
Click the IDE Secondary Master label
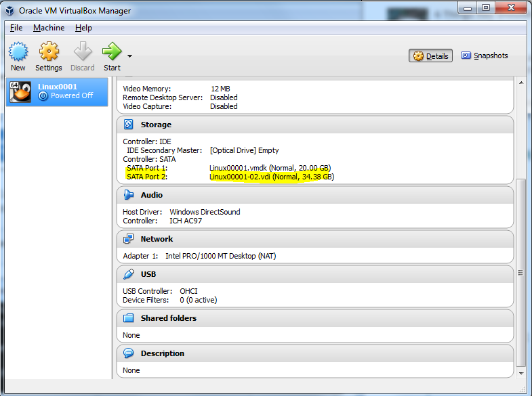(x=164, y=150)
